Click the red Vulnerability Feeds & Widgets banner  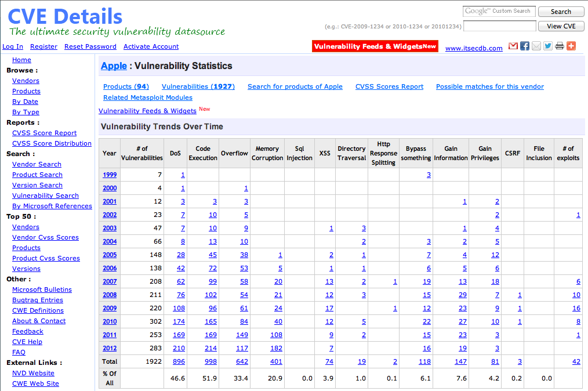click(375, 46)
